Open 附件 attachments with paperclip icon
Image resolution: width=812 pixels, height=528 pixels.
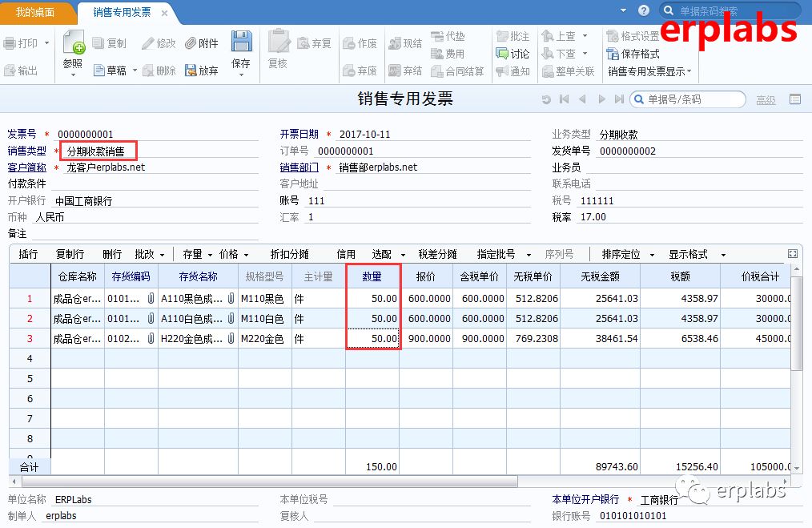(202, 43)
